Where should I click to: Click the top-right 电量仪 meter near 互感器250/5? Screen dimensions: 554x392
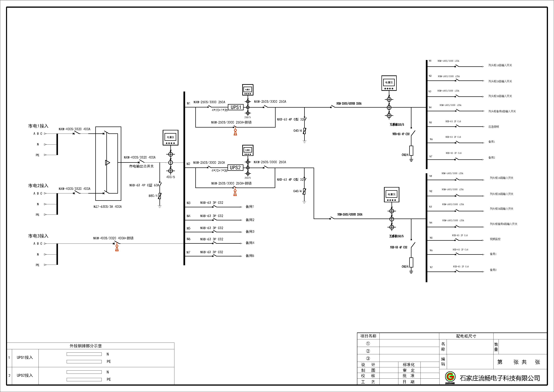click(389, 83)
